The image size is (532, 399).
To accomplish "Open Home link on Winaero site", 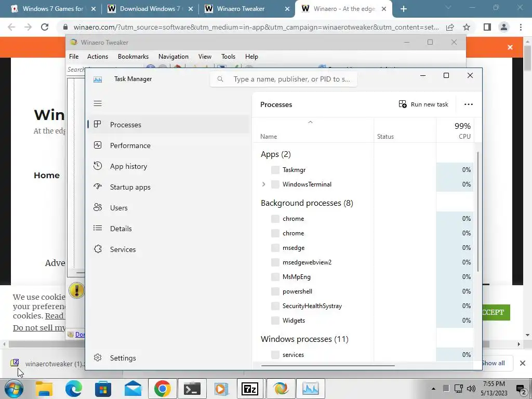I will point(46,176).
